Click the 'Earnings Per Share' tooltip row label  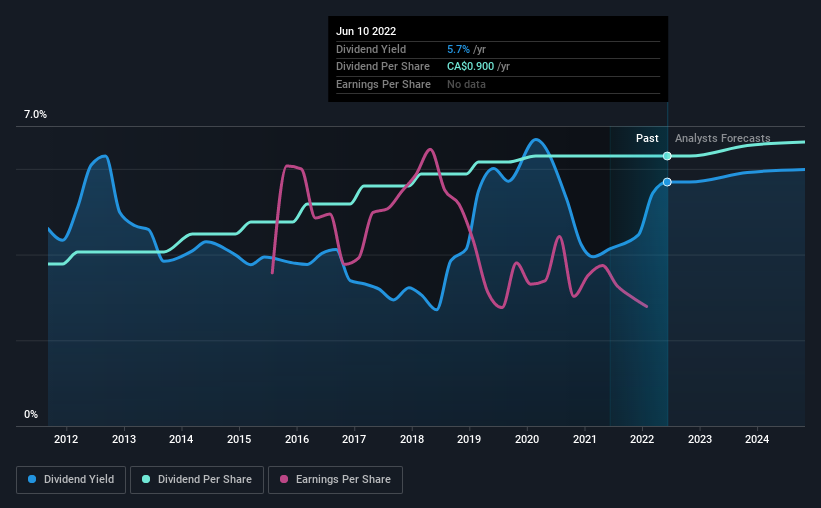click(383, 84)
